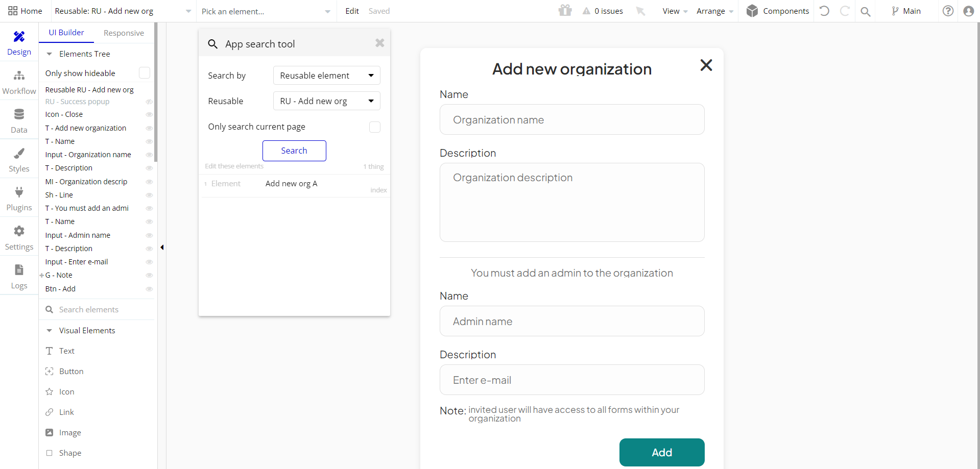Open the Arrange menu
The height and width of the screenshot is (469, 980).
tap(714, 11)
